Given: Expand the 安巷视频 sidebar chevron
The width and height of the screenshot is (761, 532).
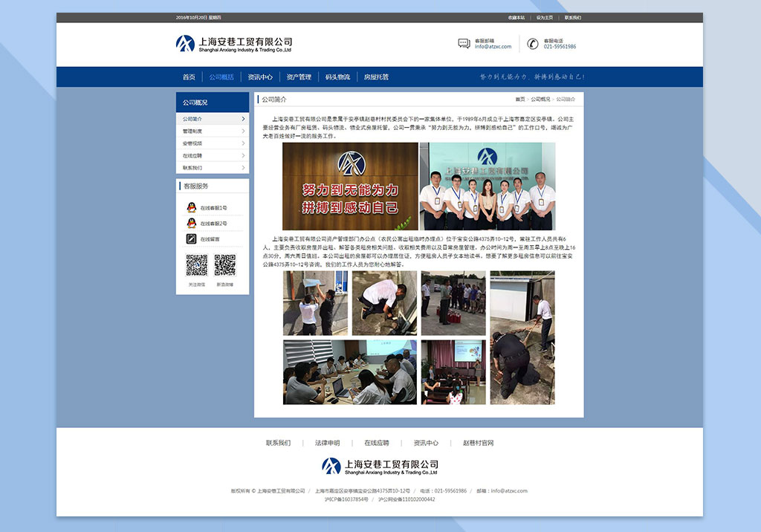Looking at the screenshot, I should click(x=243, y=143).
